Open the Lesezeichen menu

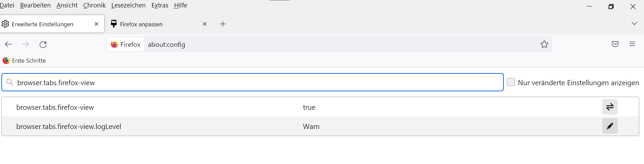point(128,5)
